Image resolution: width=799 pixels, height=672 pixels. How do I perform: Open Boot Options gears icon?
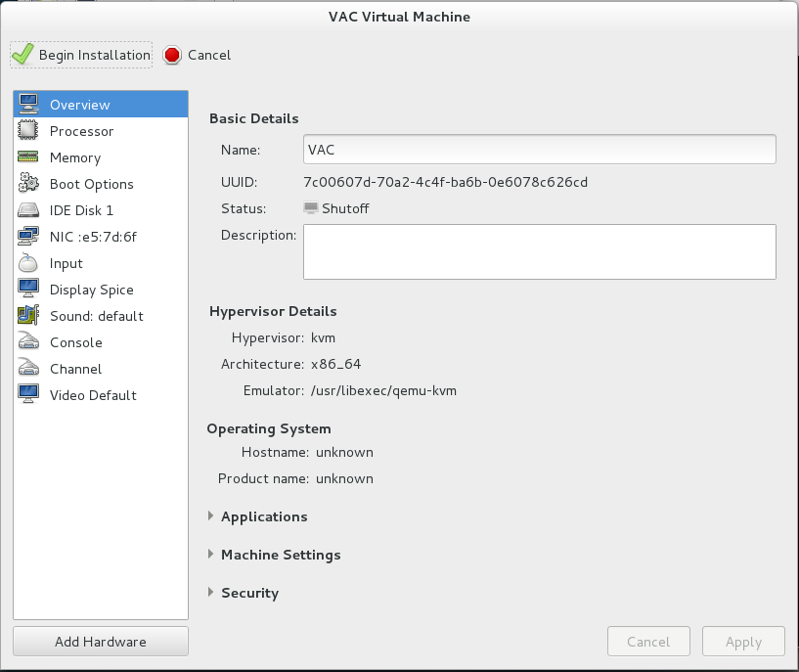pos(28,184)
